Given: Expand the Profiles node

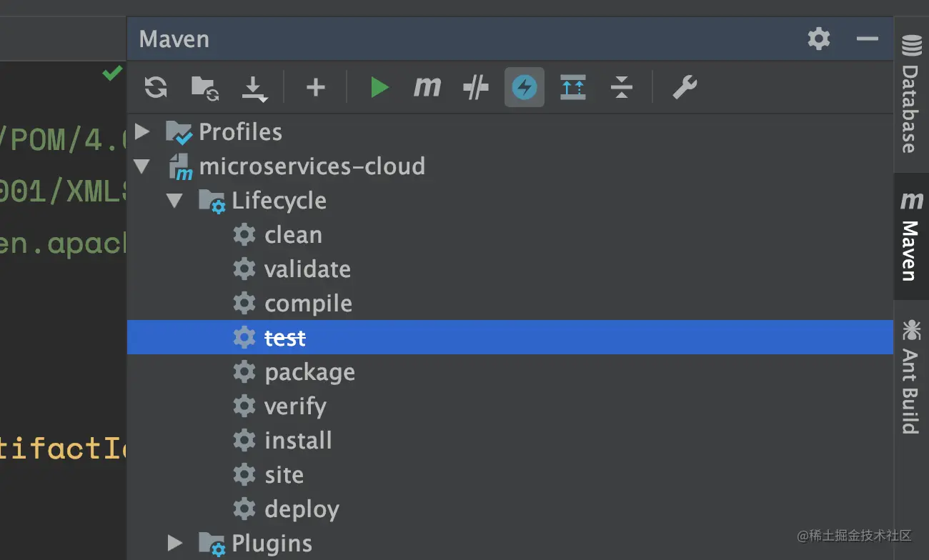Looking at the screenshot, I should (143, 131).
